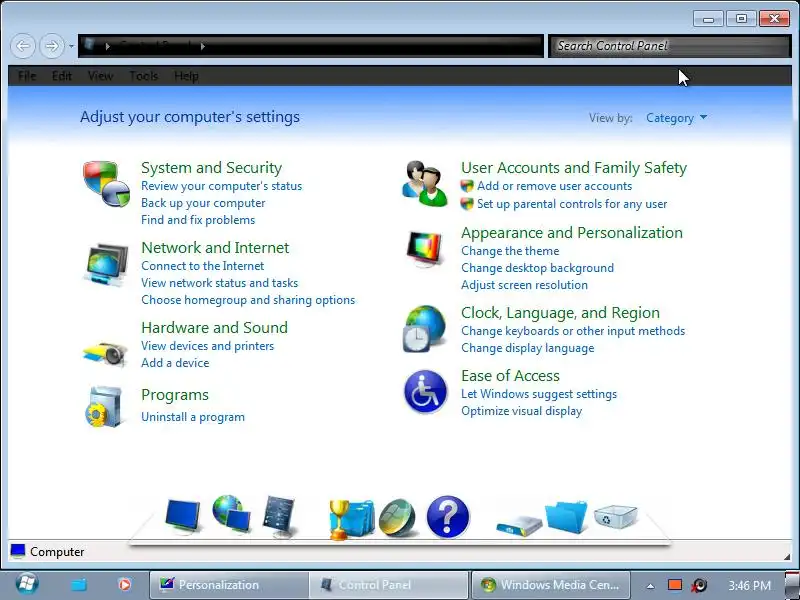800x600 pixels.
Task: Click Find and fix problems
Action: tap(198, 220)
